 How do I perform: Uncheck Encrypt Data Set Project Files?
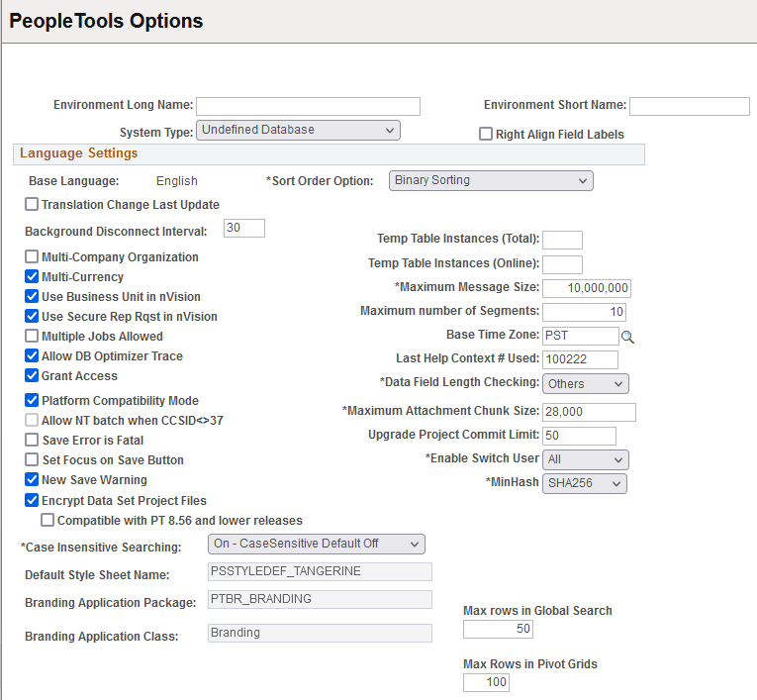[32, 500]
